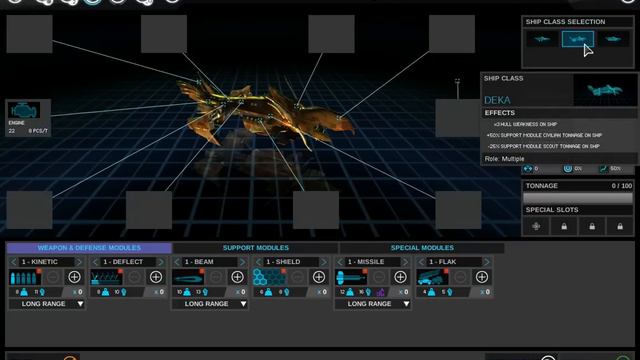
Task: Add a Flak module with its plus button
Action: [x=482, y=277]
